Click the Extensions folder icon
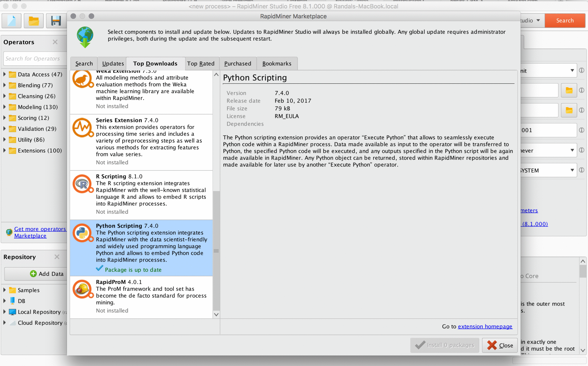 pos(12,151)
